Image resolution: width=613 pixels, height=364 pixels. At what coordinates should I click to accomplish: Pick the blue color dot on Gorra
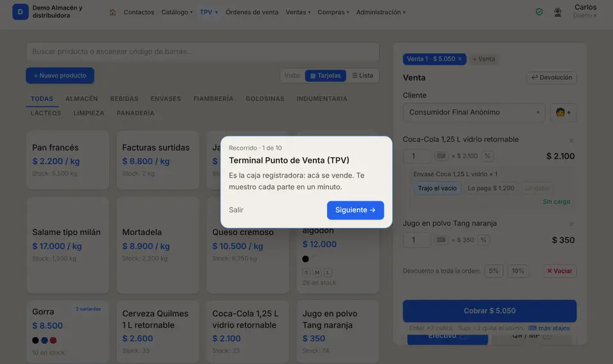(x=45, y=340)
